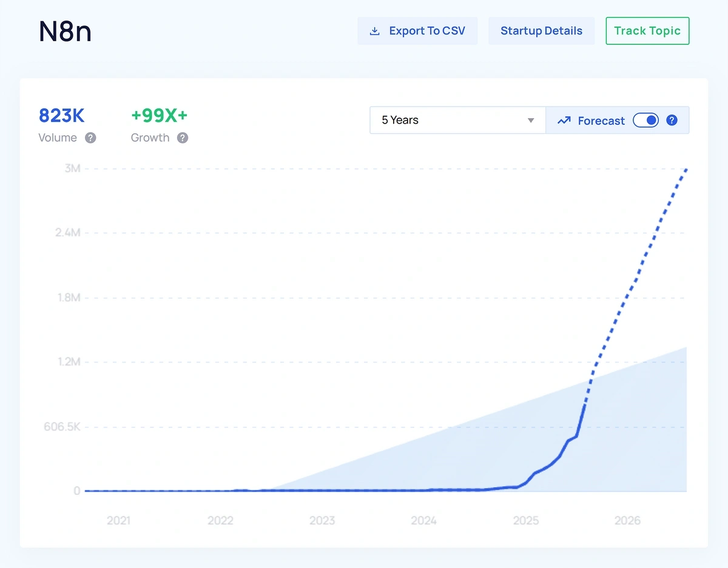Viewport: 728px width, 568px height.
Task: Open Startup Details
Action: 541,31
